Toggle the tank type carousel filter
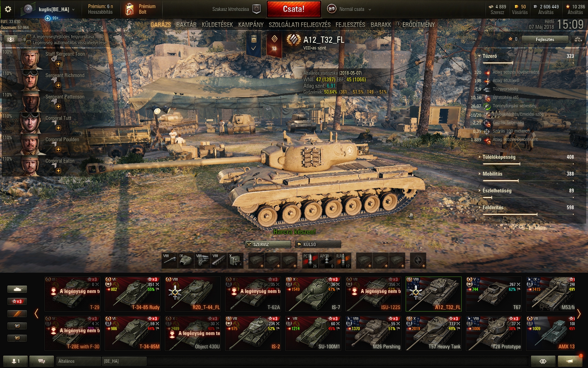The image size is (588, 368). coord(17,289)
